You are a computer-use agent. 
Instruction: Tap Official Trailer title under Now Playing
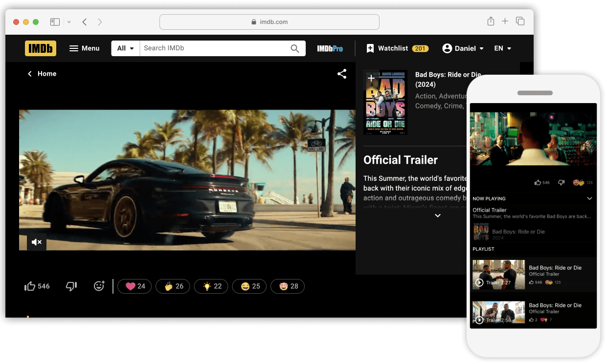pyautogui.click(x=490, y=210)
